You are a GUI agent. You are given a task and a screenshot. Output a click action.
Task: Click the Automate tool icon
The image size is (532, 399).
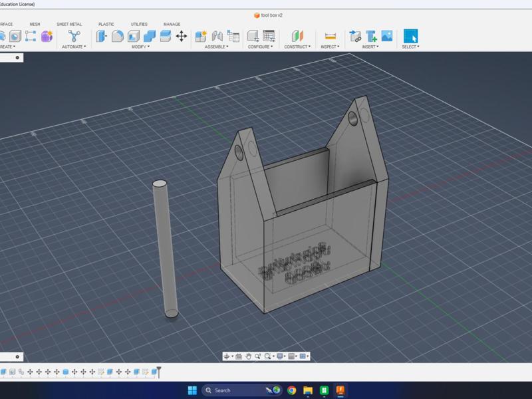(73, 36)
